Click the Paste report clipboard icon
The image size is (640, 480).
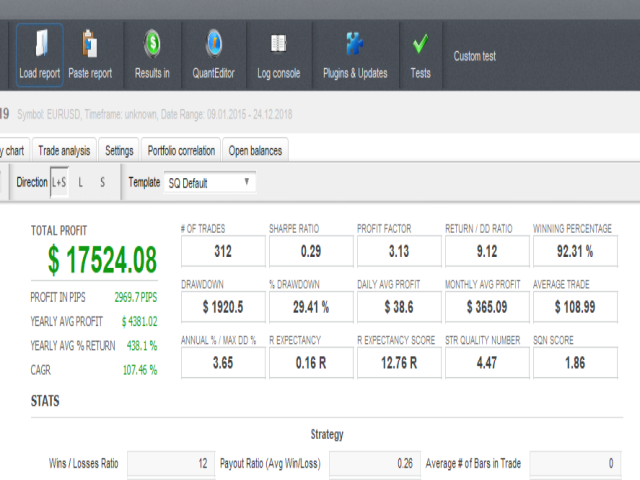coord(90,46)
